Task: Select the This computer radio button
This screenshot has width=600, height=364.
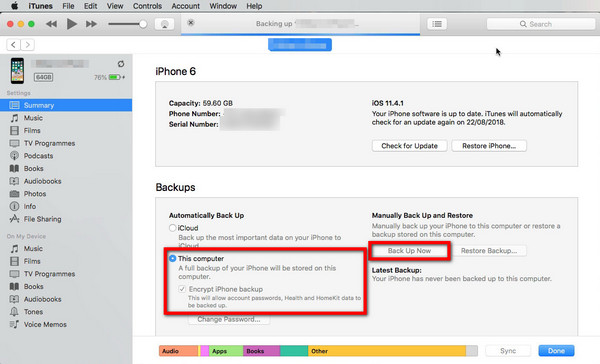Action: point(173,258)
